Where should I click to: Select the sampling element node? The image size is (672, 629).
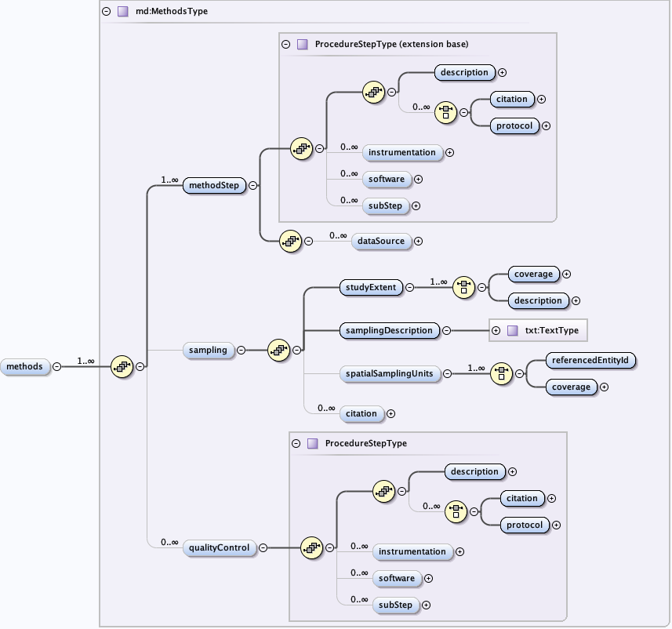[x=208, y=351]
